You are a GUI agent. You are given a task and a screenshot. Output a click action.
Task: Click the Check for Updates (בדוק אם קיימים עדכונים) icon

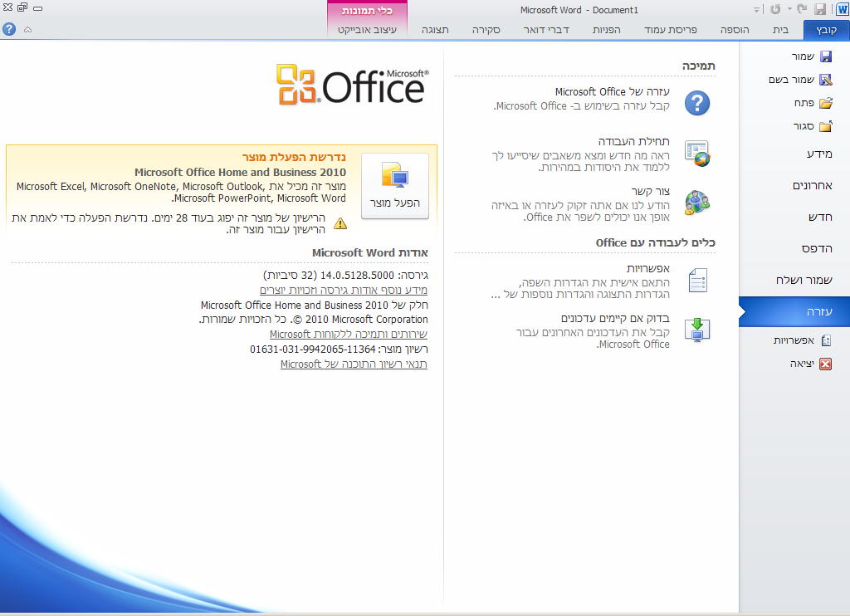tap(697, 330)
